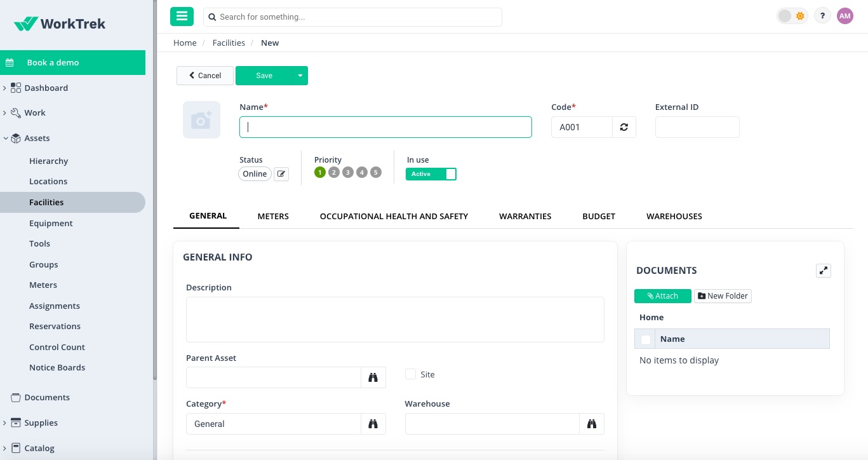Switch to the METERS tab
Viewport: 868px width, 460px height.
point(273,216)
